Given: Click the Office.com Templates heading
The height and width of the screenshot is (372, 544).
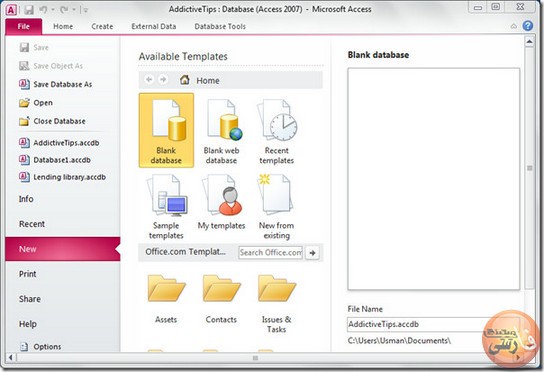Looking at the screenshot, I should (185, 252).
